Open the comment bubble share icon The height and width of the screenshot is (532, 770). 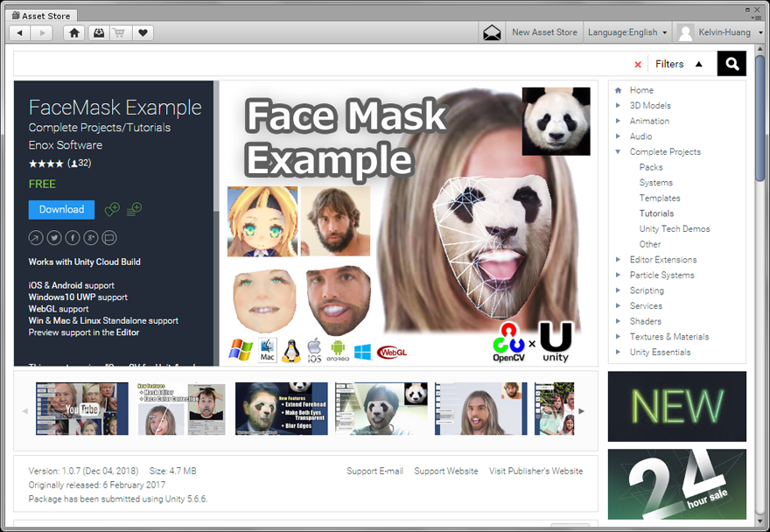tap(109, 238)
